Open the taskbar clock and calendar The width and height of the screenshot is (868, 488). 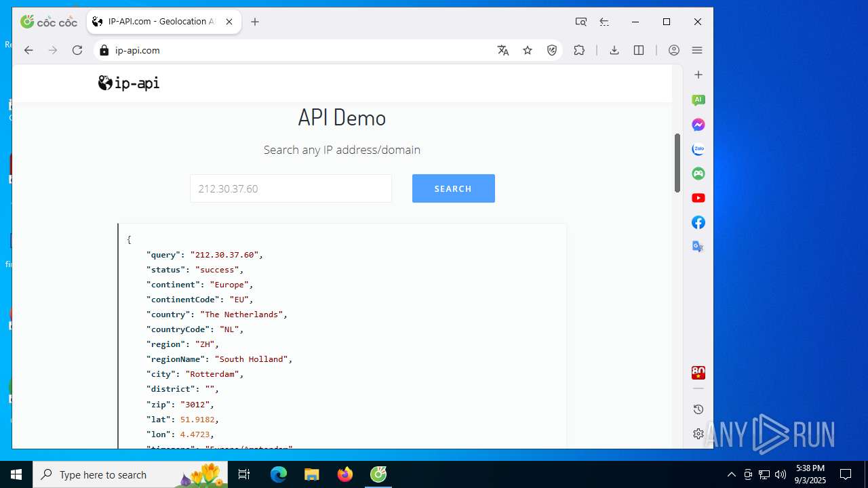[x=810, y=474]
